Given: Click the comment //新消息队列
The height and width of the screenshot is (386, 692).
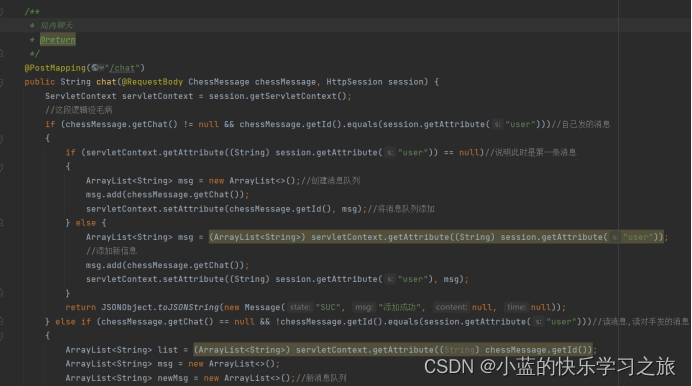Looking at the screenshot, I should point(321,378).
